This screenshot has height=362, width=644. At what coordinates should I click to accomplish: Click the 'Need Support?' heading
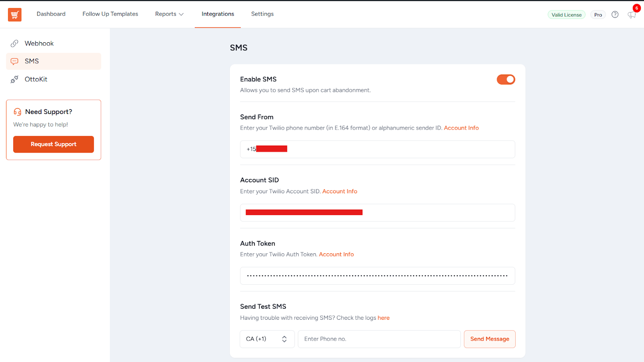point(49,112)
